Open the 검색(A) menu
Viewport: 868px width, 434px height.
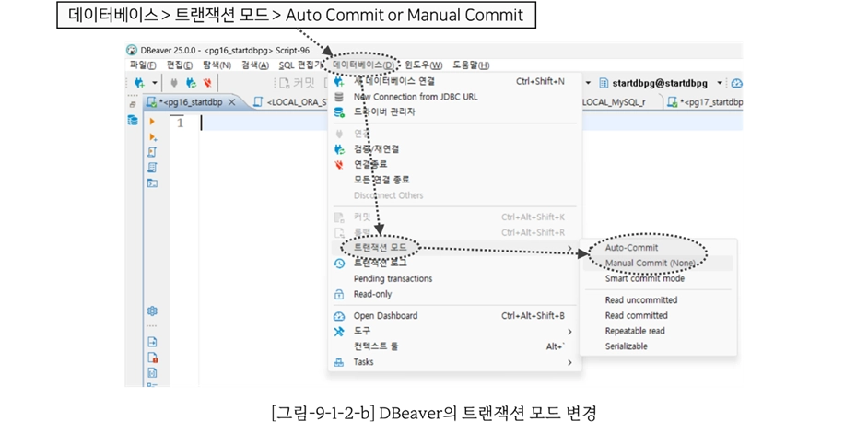(254, 65)
